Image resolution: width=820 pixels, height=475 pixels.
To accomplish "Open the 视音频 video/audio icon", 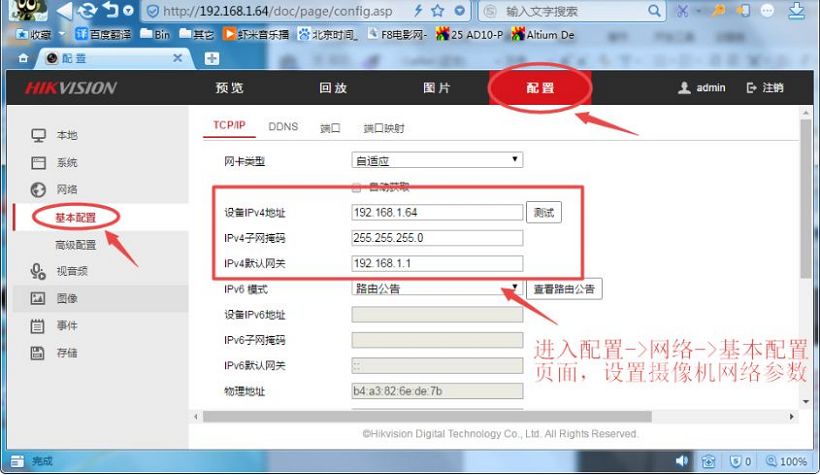I will (38, 271).
